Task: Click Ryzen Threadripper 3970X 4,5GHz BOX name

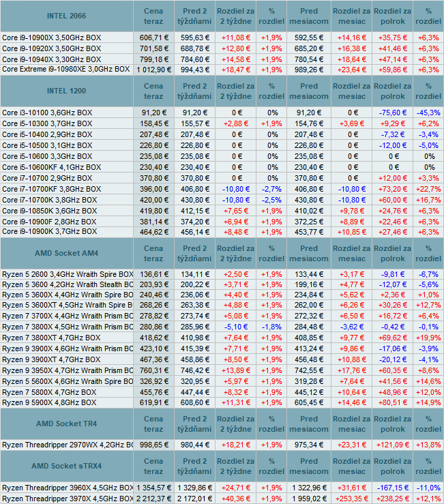Action: click(68, 499)
